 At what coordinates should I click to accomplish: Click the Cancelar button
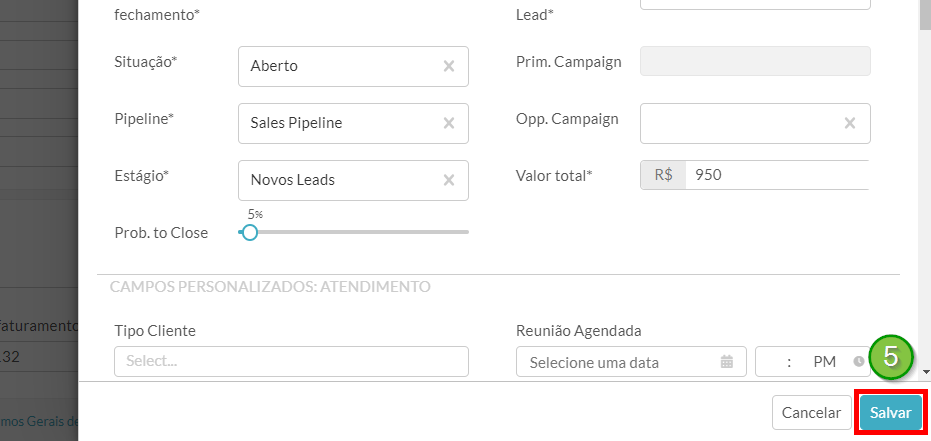(x=812, y=413)
